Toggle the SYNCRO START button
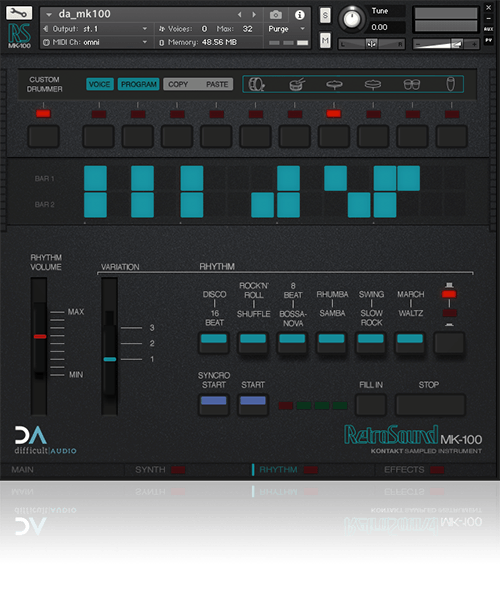500x589 pixels. point(214,405)
